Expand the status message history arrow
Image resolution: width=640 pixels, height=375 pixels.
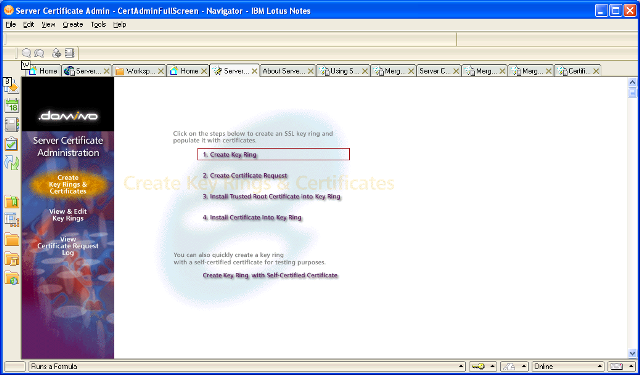(461, 366)
